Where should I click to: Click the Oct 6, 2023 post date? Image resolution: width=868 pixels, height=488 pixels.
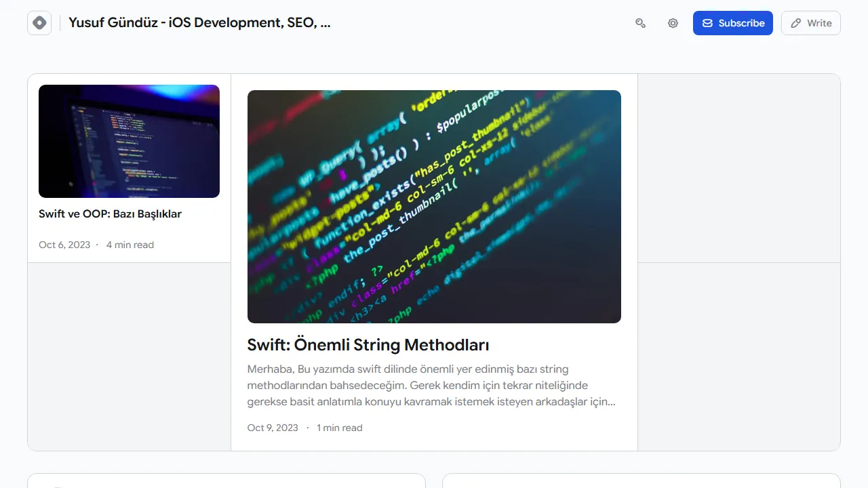tap(64, 245)
